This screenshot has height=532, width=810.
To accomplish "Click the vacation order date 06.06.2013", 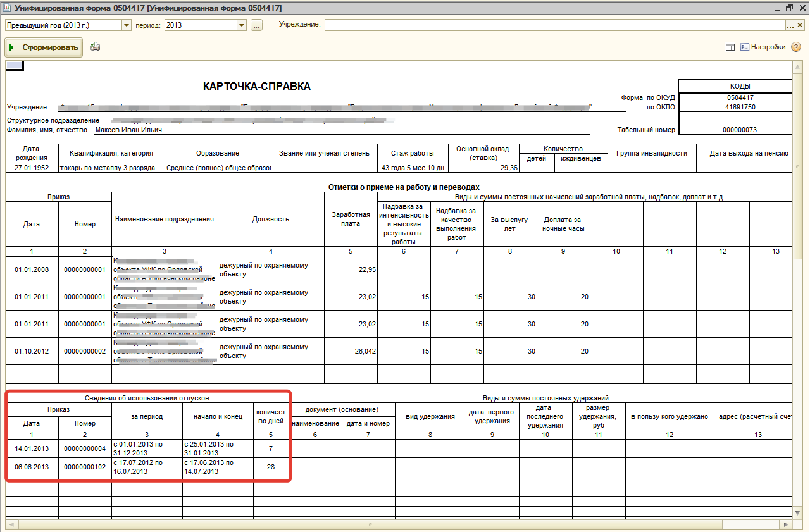I will click(32, 467).
